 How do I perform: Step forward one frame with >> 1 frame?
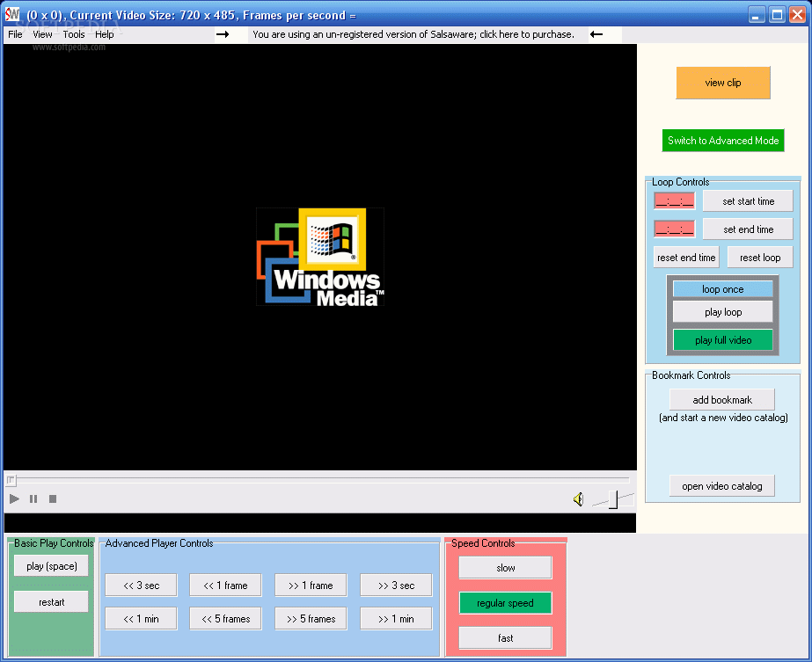pyautogui.click(x=311, y=586)
